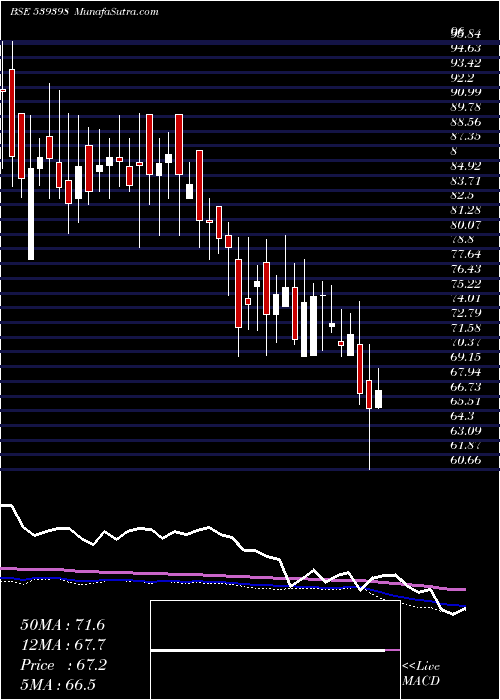The image size is (500, 700).
Task: Select the 74.01 price axis label
Action: (x=466, y=299)
